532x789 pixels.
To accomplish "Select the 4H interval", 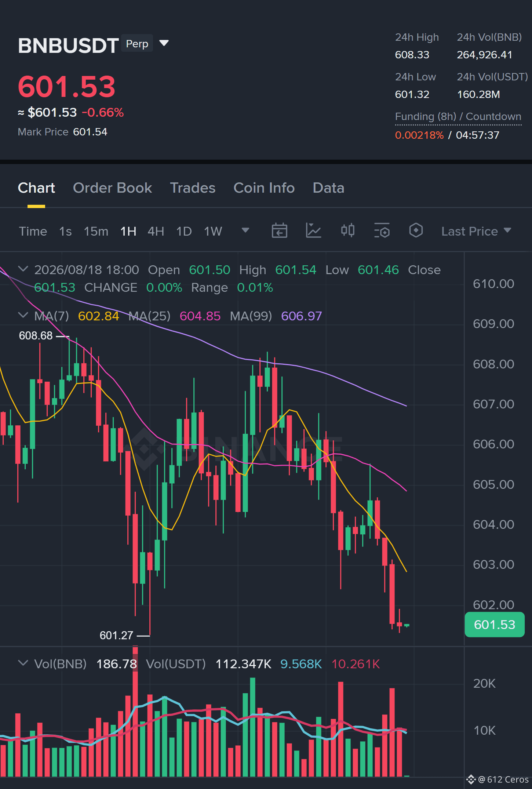I will pos(156,231).
